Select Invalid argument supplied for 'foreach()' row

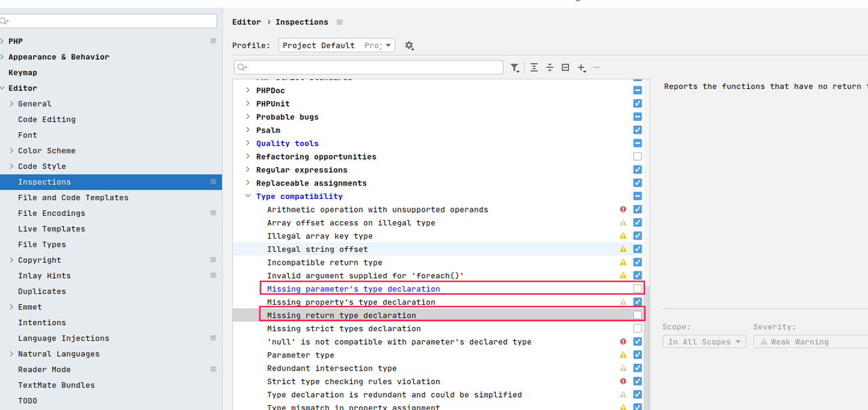[x=366, y=276]
